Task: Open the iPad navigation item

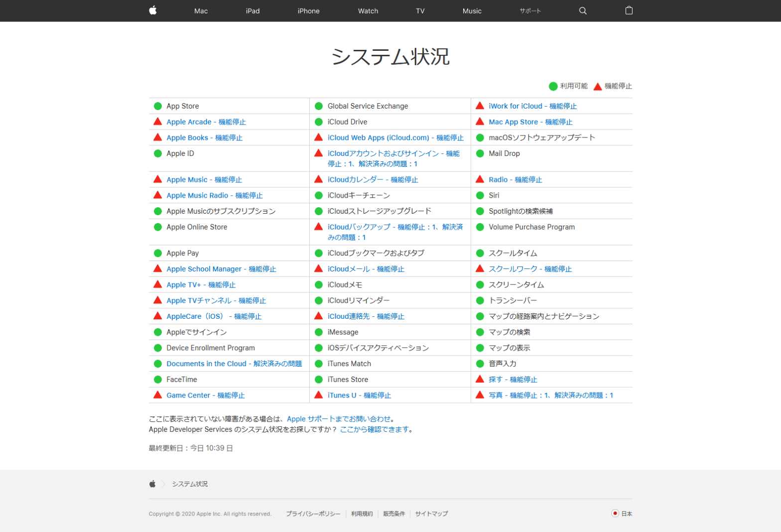Action: (253, 11)
